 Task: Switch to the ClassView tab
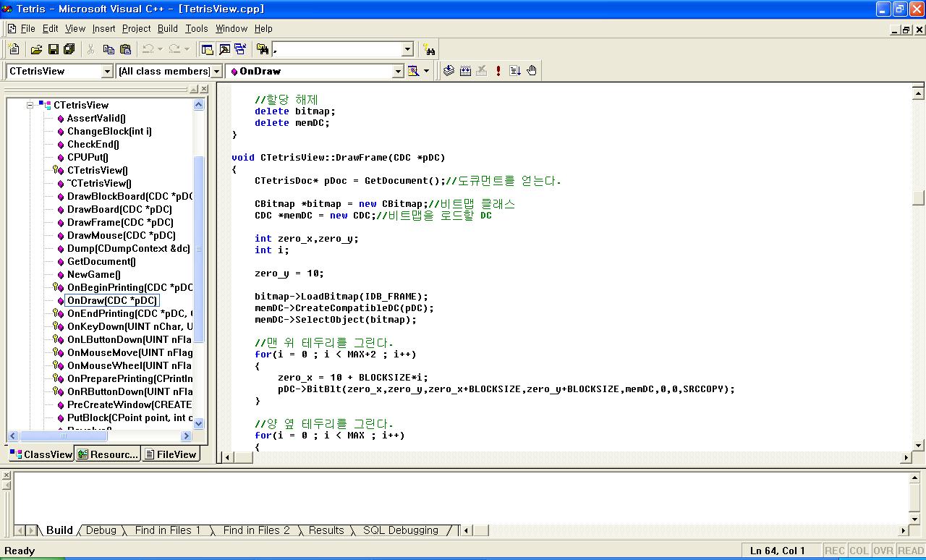41,454
